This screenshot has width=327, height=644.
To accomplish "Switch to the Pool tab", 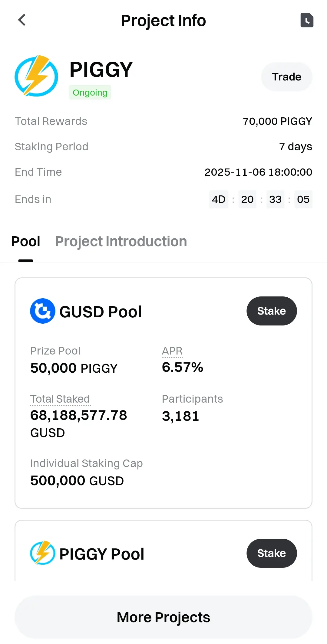I will 26,241.
